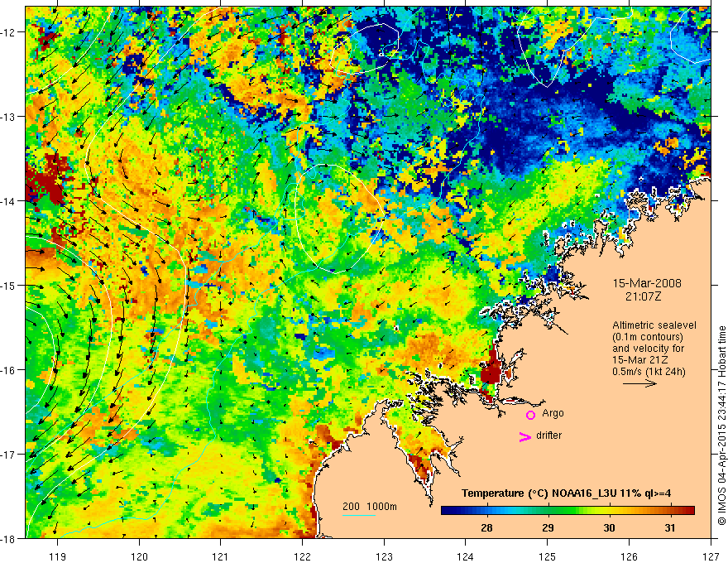This screenshot has width=728, height=563.
Task: Click longitude axis label '120'
Action: click(139, 556)
